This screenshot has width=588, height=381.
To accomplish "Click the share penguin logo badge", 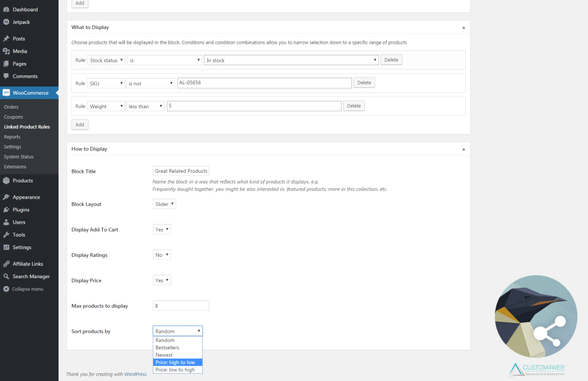I will 536,317.
